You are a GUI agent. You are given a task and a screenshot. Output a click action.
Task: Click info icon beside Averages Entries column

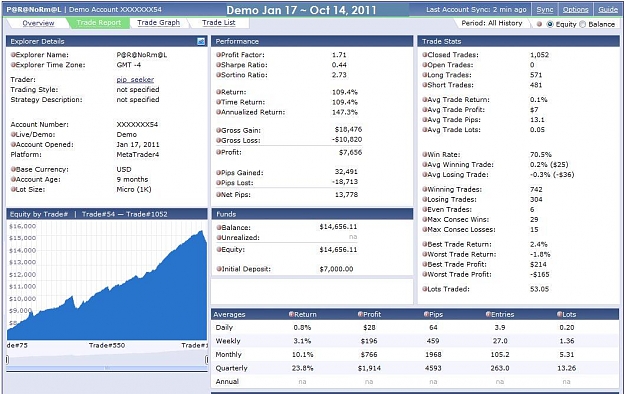[488, 314]
